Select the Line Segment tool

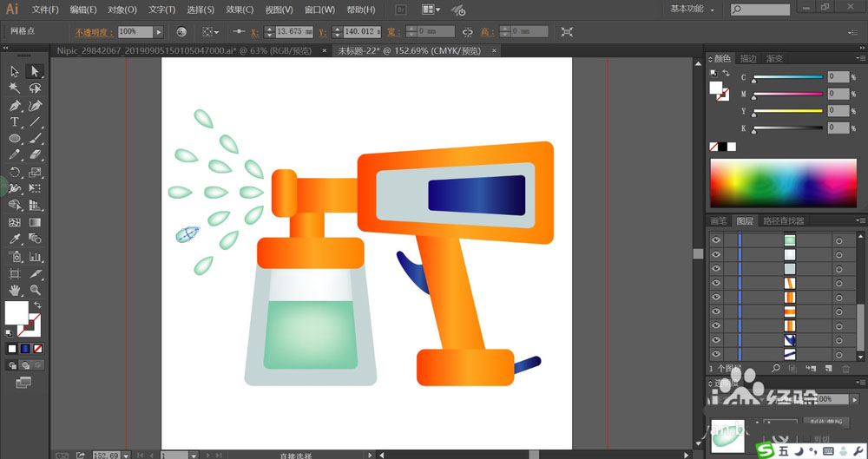click(x=36, y=121)
